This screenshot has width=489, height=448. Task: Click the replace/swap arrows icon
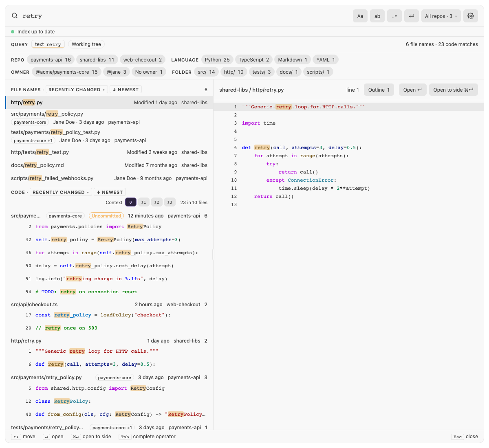[412, 16]
